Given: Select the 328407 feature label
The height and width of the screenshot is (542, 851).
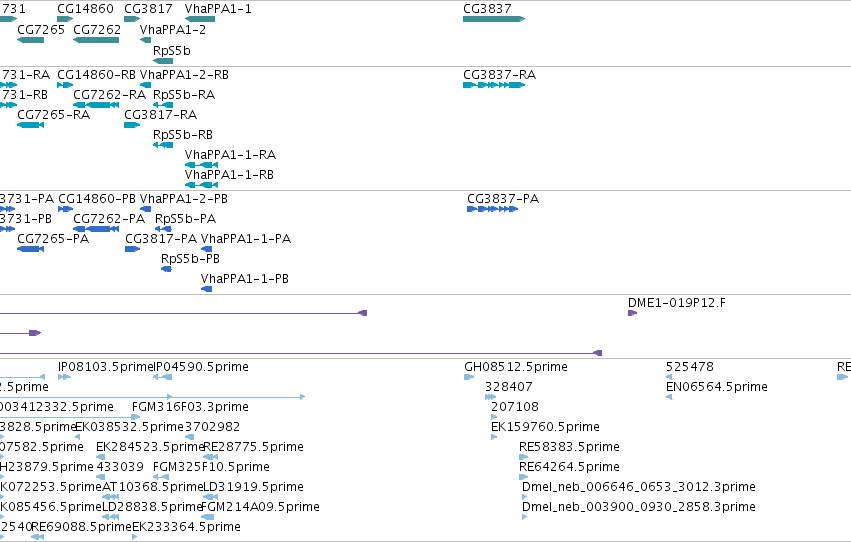Looking at the screenshot, I should 509,387.
